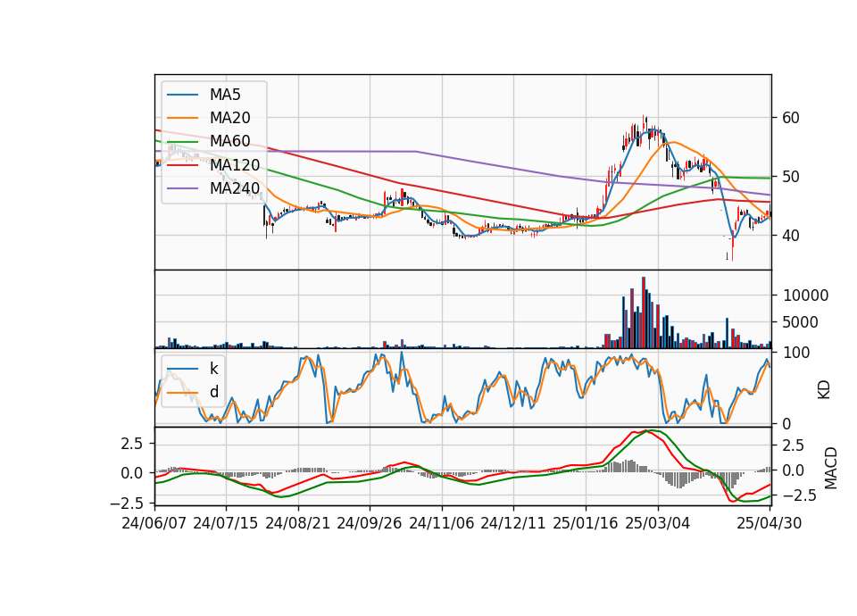Click the 'd' legend entry in KD panel
The height and width of the screenshot is (616, 857).
point(213,392)
